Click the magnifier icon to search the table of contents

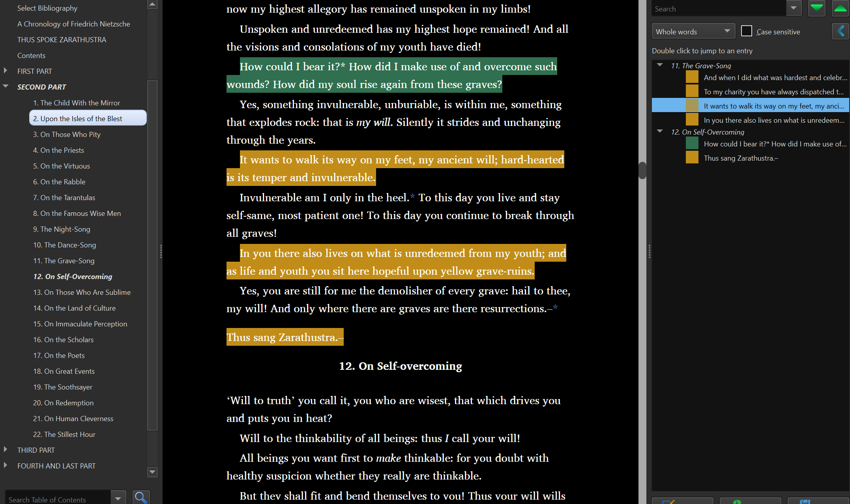pyautogui.click(x=141, y=497)
